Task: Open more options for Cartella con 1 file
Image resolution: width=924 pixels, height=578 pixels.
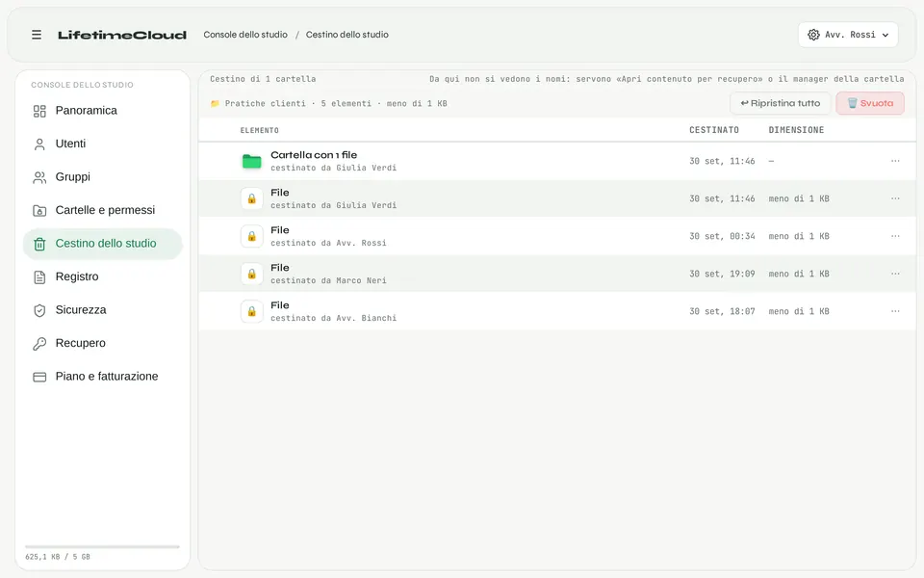Action: pyautogui.click(x=895, y=161)
